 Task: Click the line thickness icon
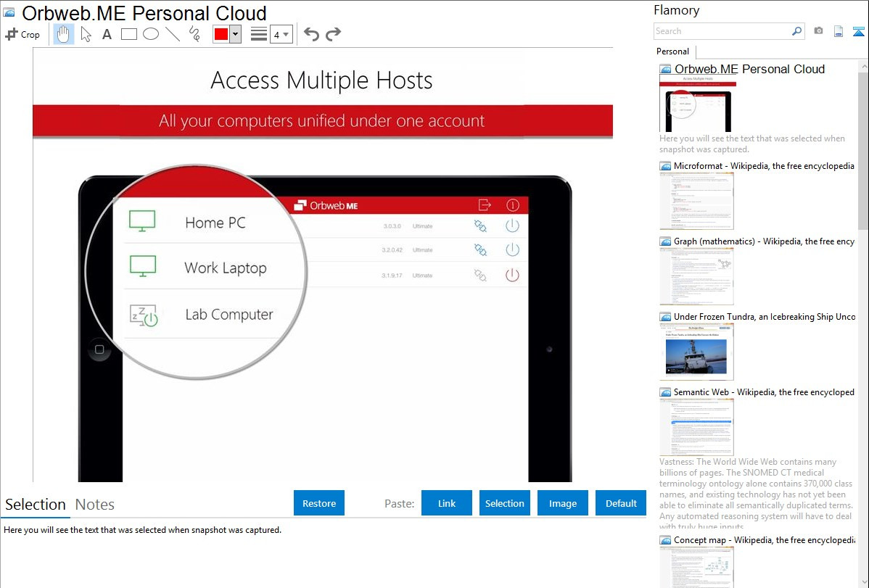258,34
